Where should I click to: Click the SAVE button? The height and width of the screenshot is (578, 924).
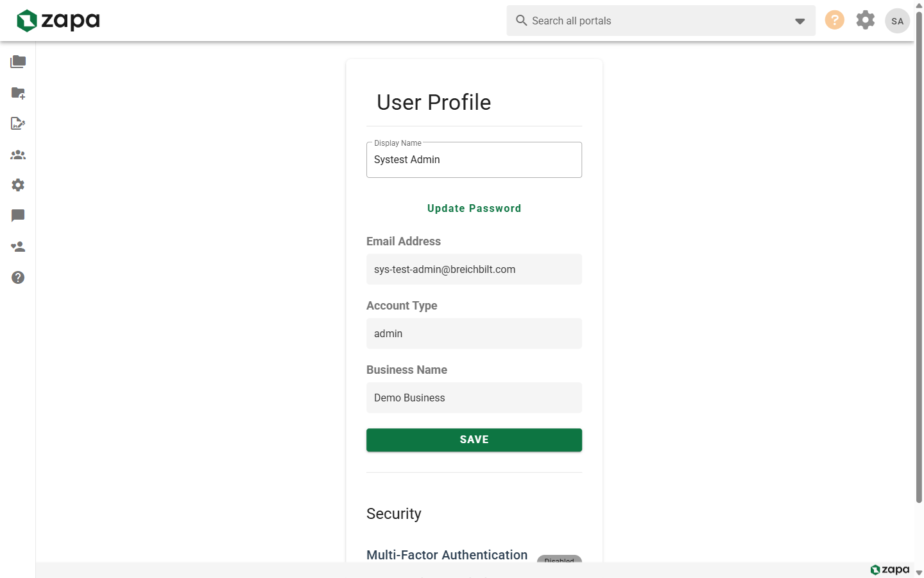tap(474, 440)
